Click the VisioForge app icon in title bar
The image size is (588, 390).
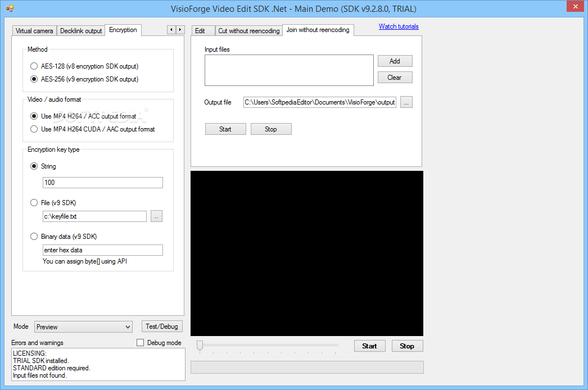(x=10, y=8)
